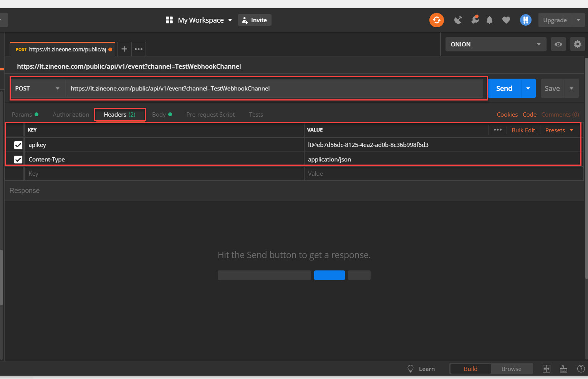
Task: Open manage environments gear icon
Action: [x=577, y=44]
